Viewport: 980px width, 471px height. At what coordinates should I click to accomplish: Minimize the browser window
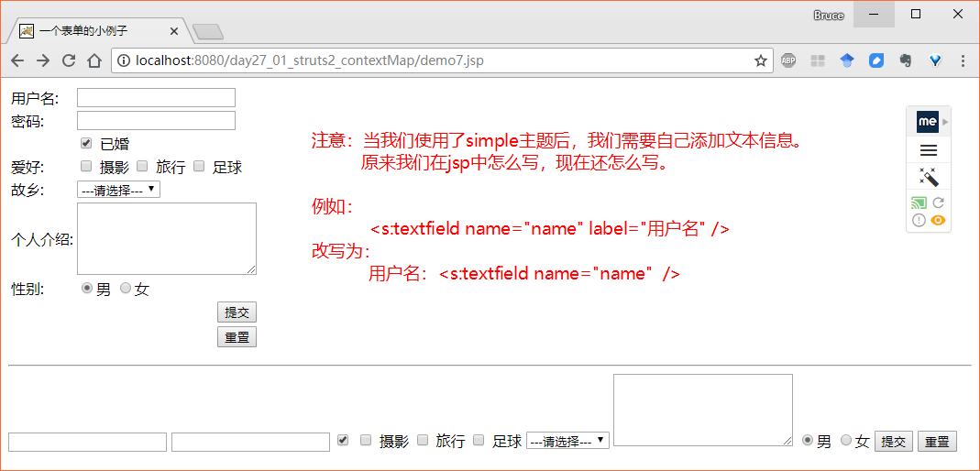[873, 15]
